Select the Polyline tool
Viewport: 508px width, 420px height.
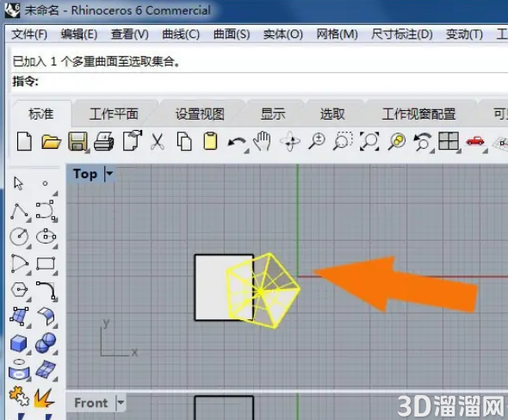(20, 211)
